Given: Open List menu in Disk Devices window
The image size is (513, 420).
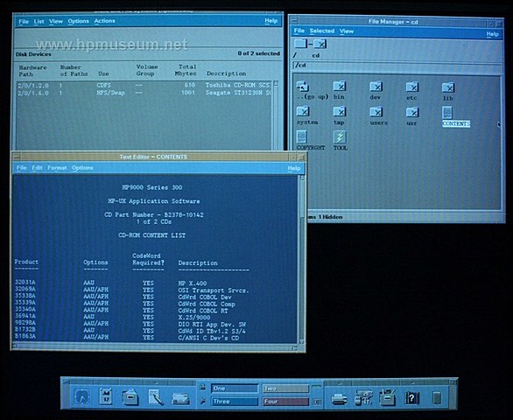Looking at the screenshot, I should click(39, 22).
